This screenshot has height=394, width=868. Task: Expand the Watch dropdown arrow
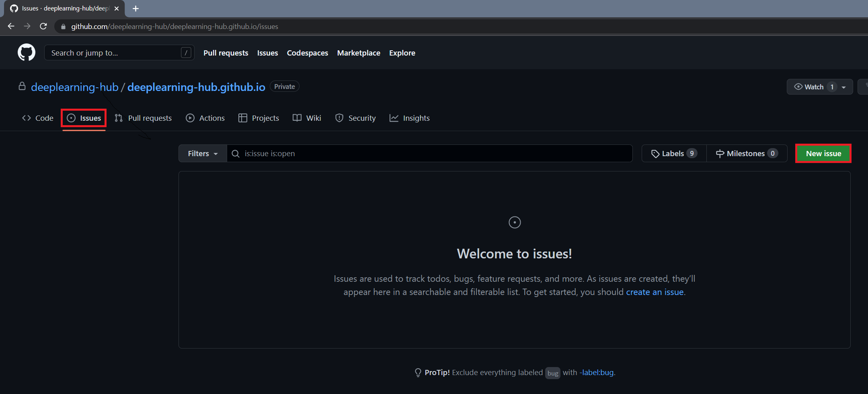844,87
